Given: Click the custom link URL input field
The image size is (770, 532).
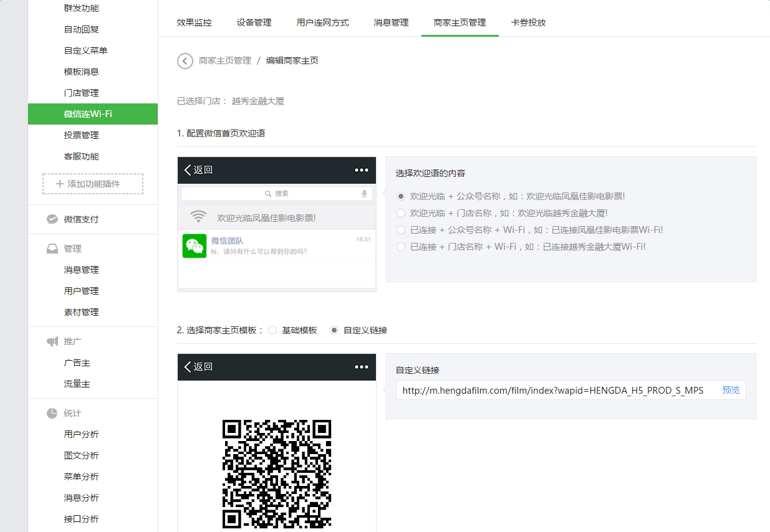Looking at the screenshot, I should (x=555, y=391).
